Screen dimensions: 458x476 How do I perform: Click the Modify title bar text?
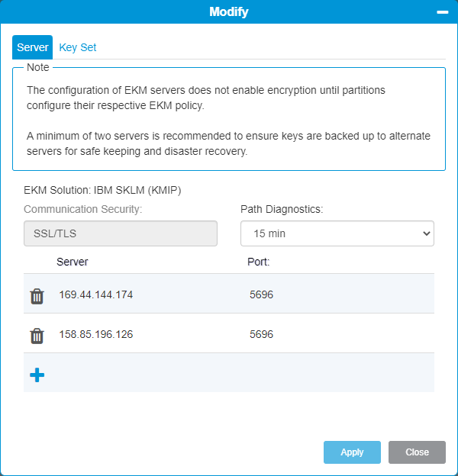(x=229, y=12)
